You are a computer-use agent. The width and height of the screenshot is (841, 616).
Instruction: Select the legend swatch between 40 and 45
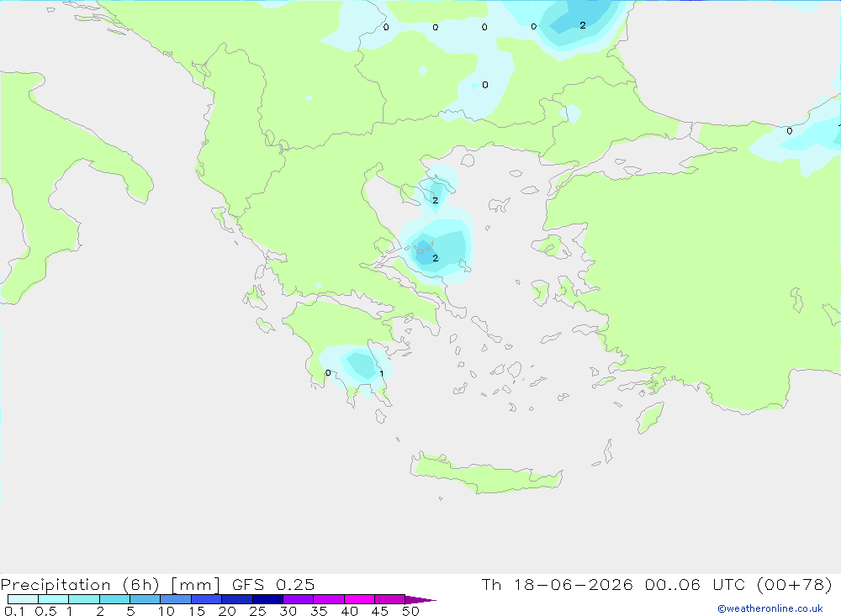pos(359,599)
